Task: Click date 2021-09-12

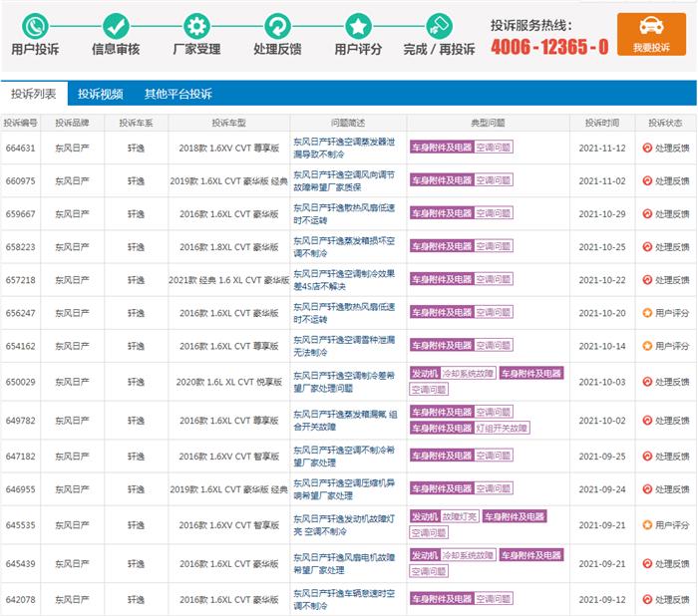Action: (x=602, y=599)
